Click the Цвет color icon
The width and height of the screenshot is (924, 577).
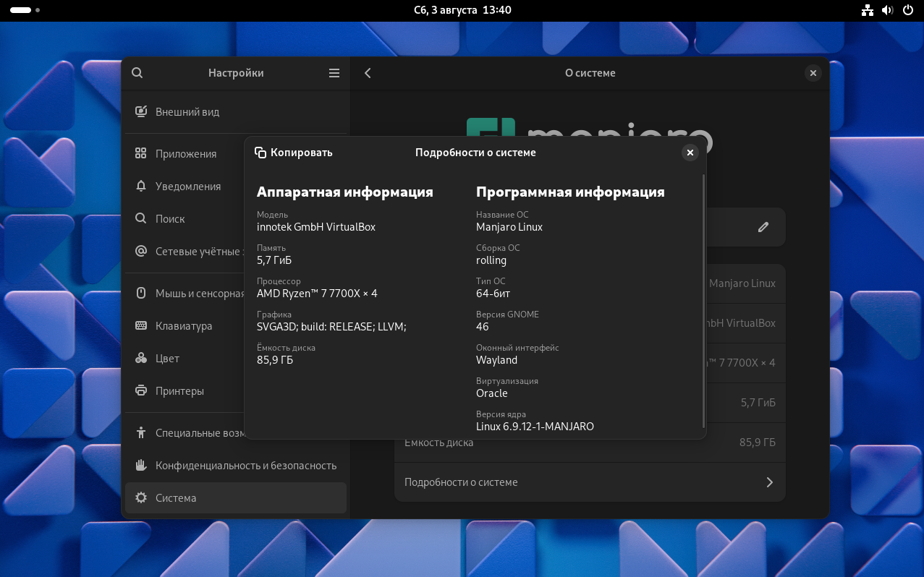[x=141, y=358]
